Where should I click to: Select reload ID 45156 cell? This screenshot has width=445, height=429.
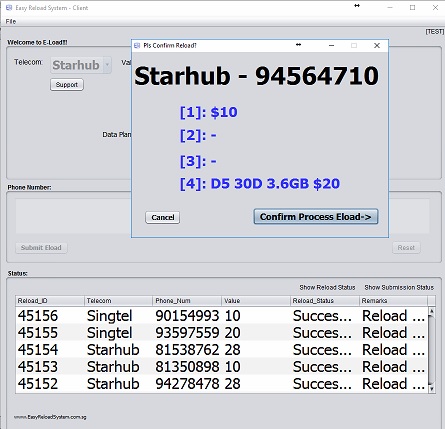50,316
